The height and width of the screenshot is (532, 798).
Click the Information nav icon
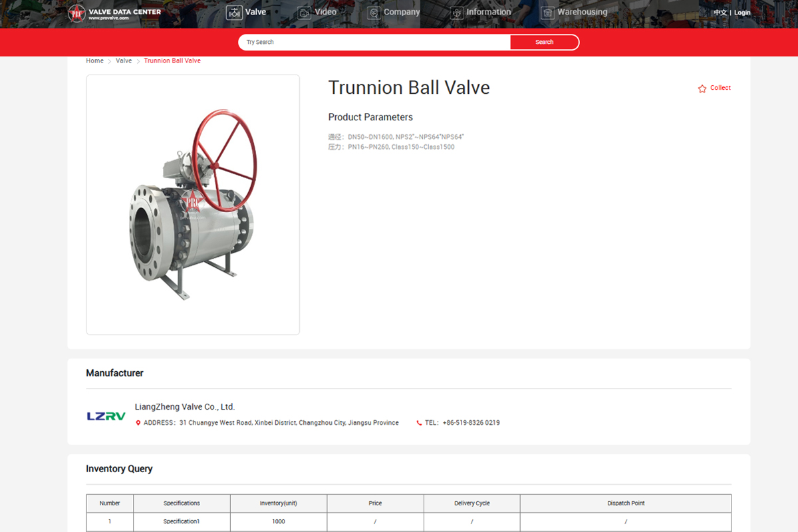coord(456,13)
